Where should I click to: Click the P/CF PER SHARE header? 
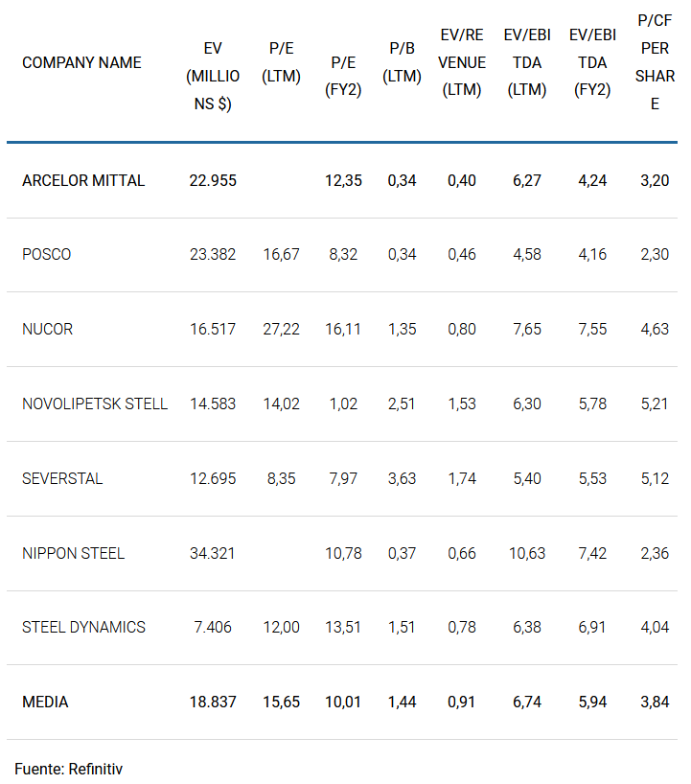pyautogui.click(x=655, y=62)
